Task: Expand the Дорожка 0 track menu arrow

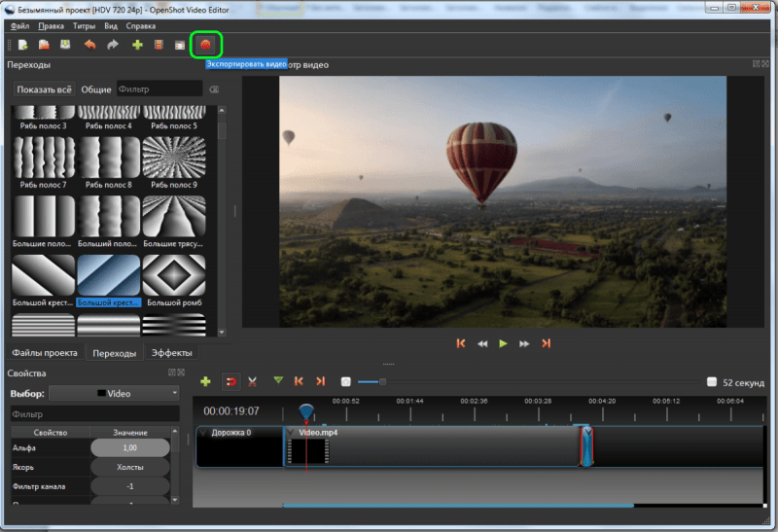Action: point(202,433)
